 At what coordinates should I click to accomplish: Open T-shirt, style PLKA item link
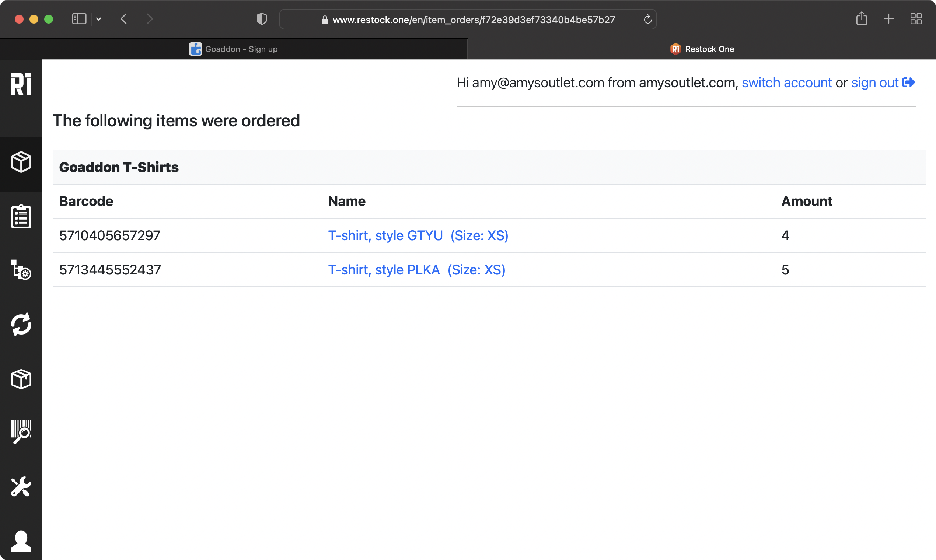(416, 270)
